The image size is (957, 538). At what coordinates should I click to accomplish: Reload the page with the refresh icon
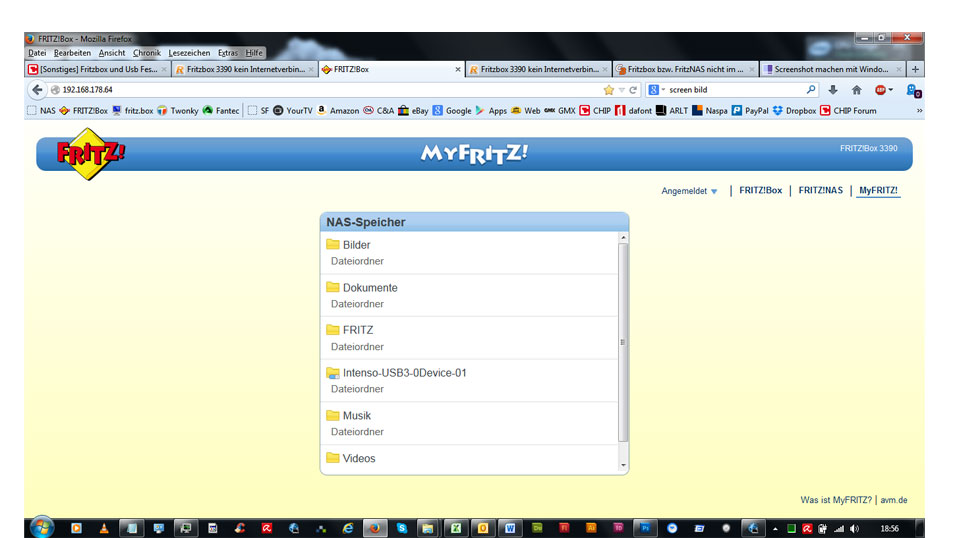coord(633,90)
